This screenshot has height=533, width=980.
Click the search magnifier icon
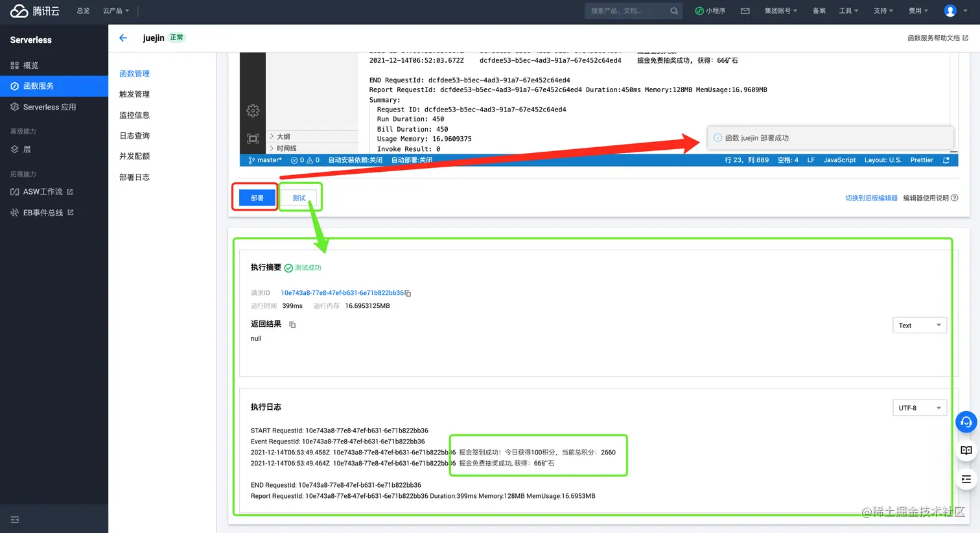674,11
